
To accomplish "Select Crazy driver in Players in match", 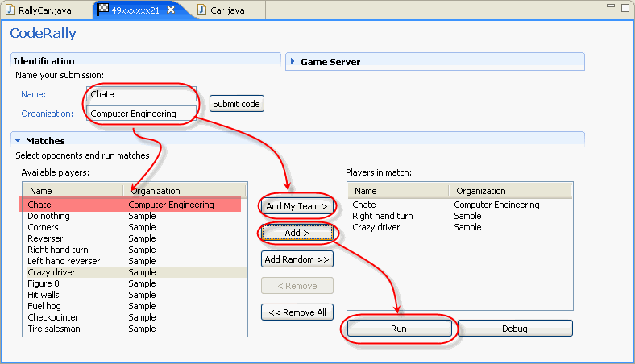I will (460, 227).
